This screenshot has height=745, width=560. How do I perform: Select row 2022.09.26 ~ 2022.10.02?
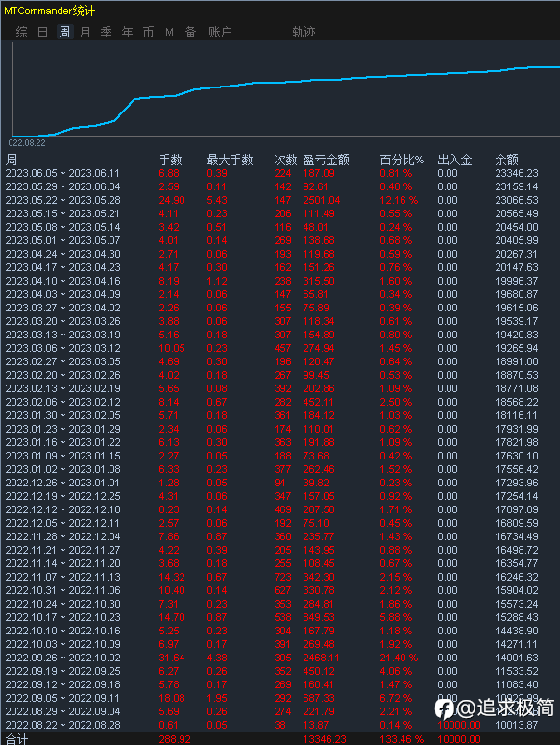tap(280, 658)
